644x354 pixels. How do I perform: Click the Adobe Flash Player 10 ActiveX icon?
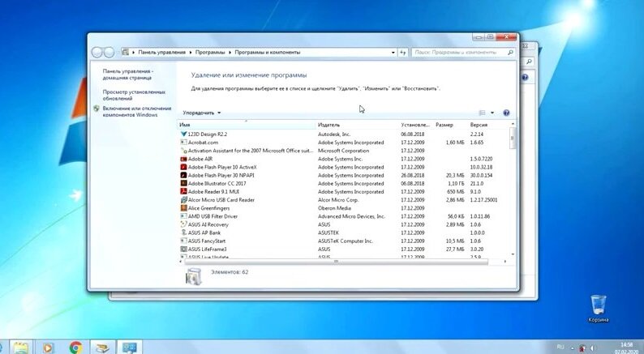[x=183, y=167]
